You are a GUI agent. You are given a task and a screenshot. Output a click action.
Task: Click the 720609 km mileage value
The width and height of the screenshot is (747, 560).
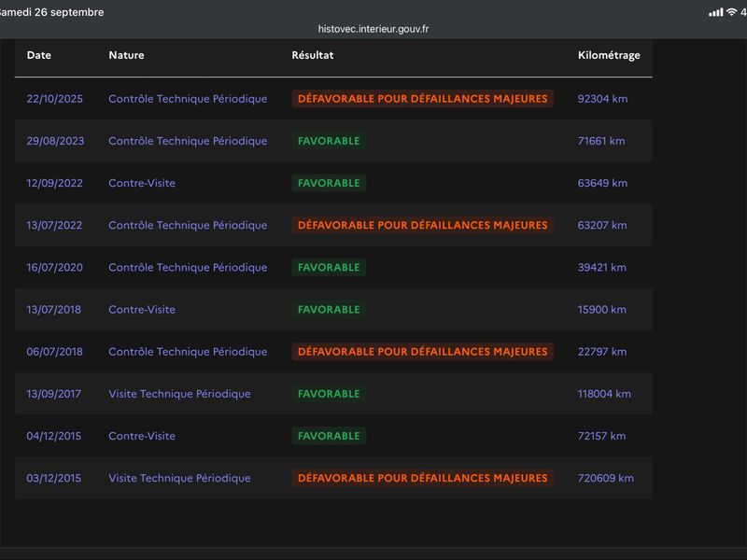[x=605, y=478]
